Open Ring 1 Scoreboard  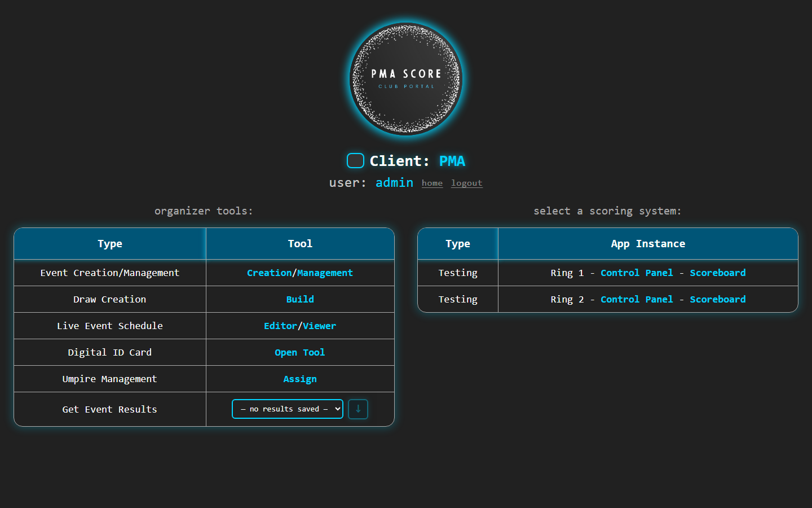point(717,273)
